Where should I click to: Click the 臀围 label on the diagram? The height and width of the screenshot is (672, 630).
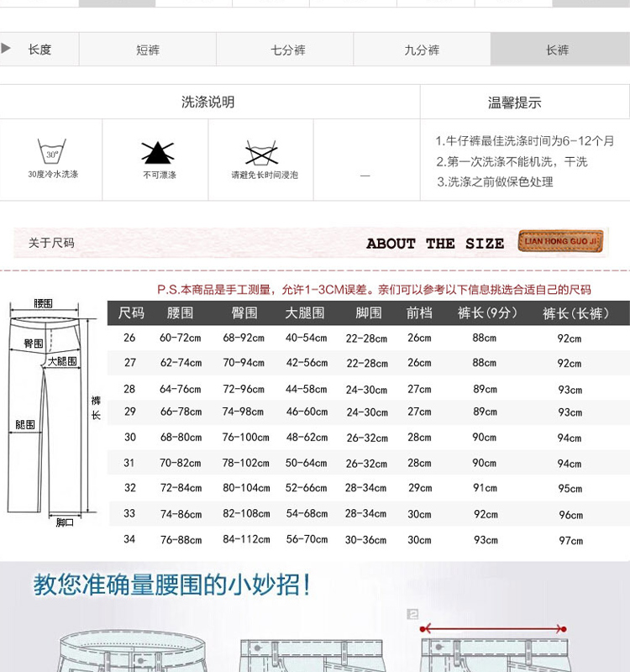[x=34, y=344]
